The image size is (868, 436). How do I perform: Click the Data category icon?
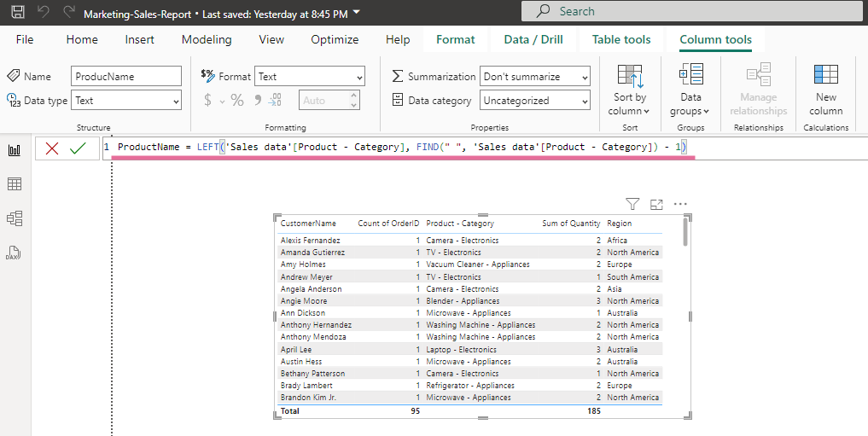coord(398,100)
